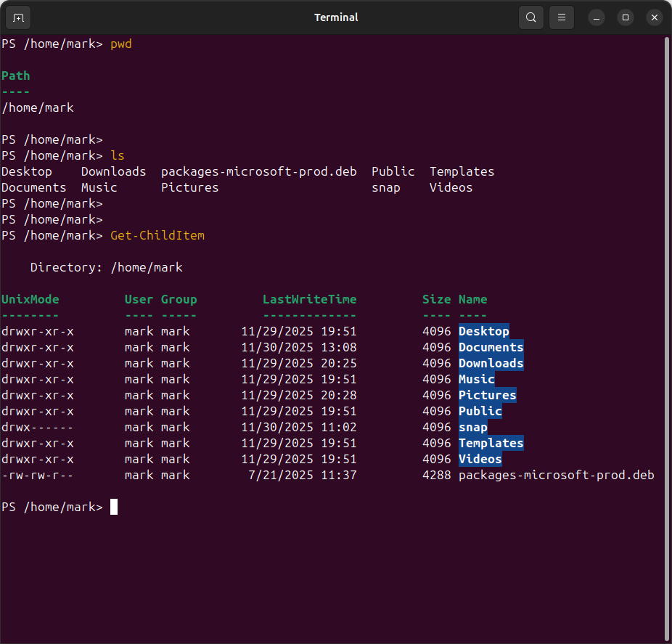This screenshot has width=672, height=644.
Task: Click the blinking cursor at the prompt
Action: (x=114, y=506)
